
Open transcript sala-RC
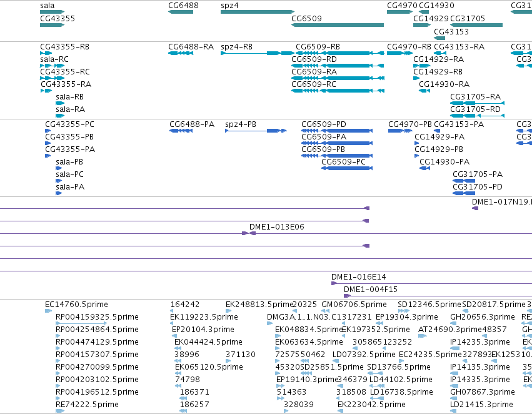(52, 66)
